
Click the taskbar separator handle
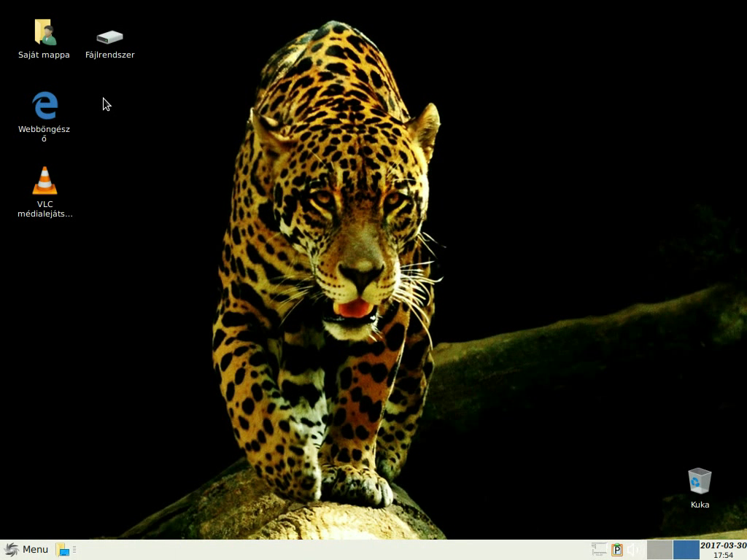click(74, 550)
